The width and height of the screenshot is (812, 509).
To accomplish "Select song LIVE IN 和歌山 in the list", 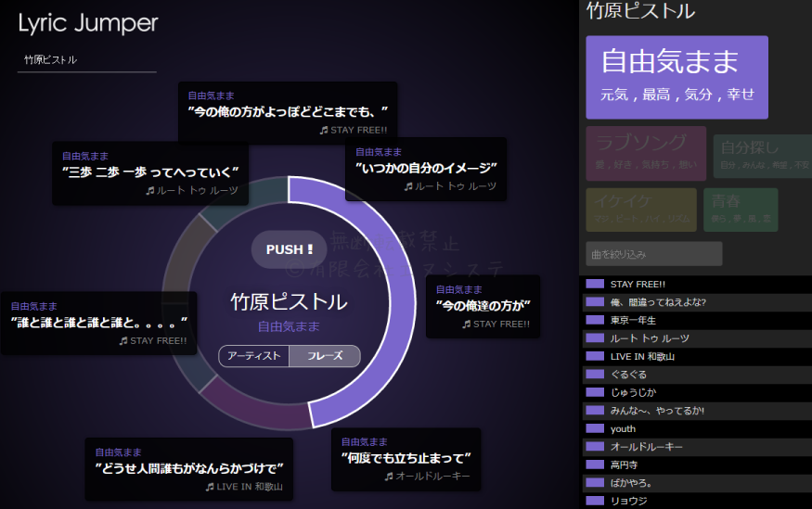I will tap(695, 356).
